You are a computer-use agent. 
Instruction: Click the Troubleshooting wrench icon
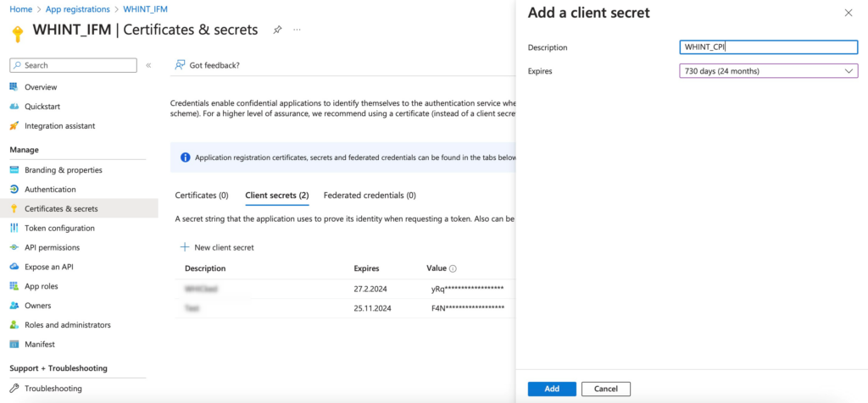pos(14,388)
